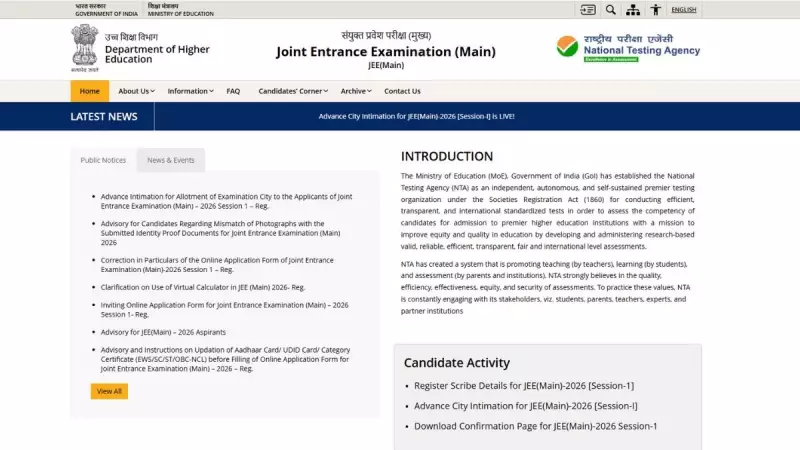This screenshot has height=450, width=800.
Task: Click the Advance City Intimation latest news ticker
Action: tap(416, 116)
